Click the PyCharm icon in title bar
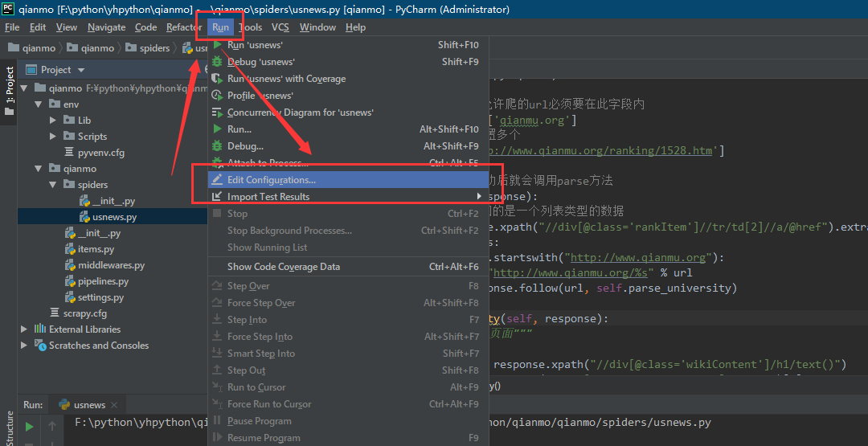Screen dimensions: 868x446 pos(8,8)
